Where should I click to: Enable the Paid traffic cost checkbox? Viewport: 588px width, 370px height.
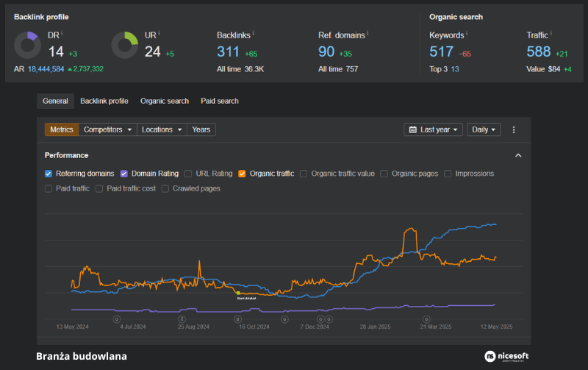click(99, 189)
